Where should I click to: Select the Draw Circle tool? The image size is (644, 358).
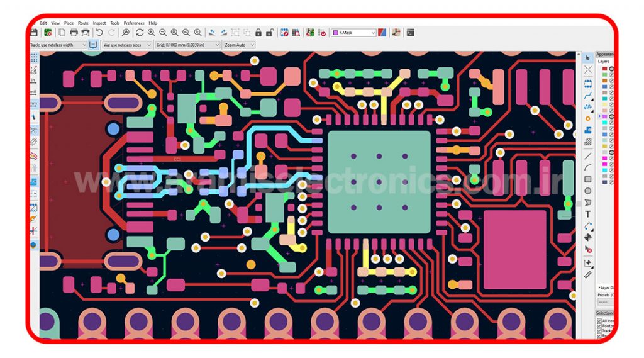[x=588, y=191]
